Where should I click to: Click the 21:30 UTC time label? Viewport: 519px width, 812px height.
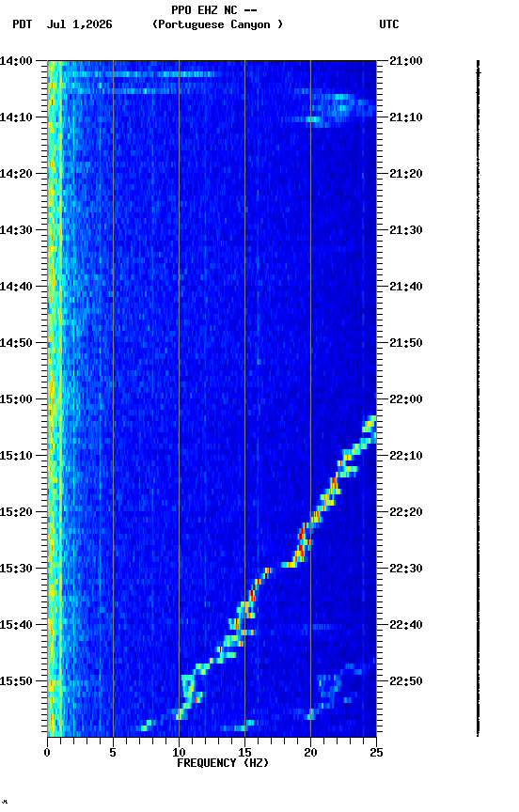(x=406, y=230)
